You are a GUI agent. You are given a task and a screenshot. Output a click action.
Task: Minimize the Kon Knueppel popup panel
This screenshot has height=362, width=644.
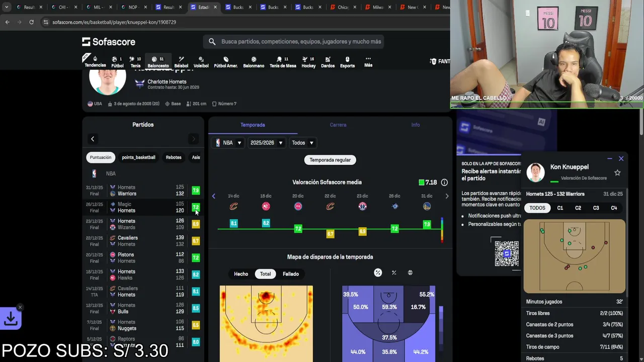pyautogui.click(x=610, y=158)
